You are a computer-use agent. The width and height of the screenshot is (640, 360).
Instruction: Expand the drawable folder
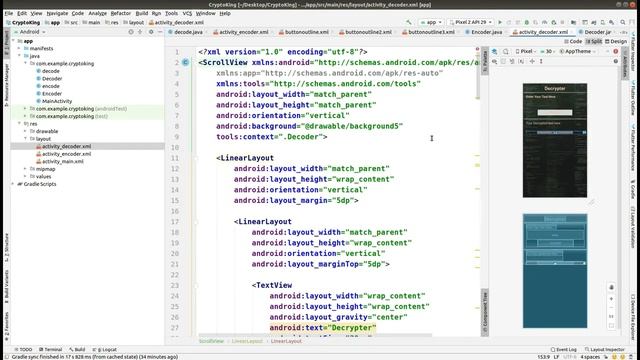(x=25, y=131)
